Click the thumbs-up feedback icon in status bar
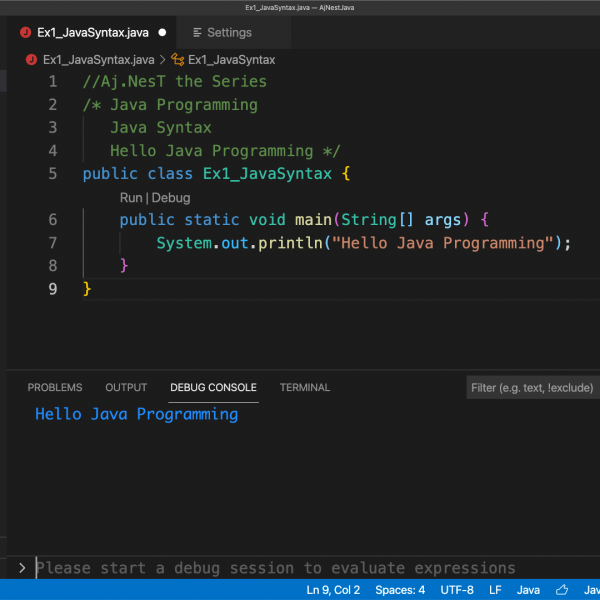 (x=563, y=590)
